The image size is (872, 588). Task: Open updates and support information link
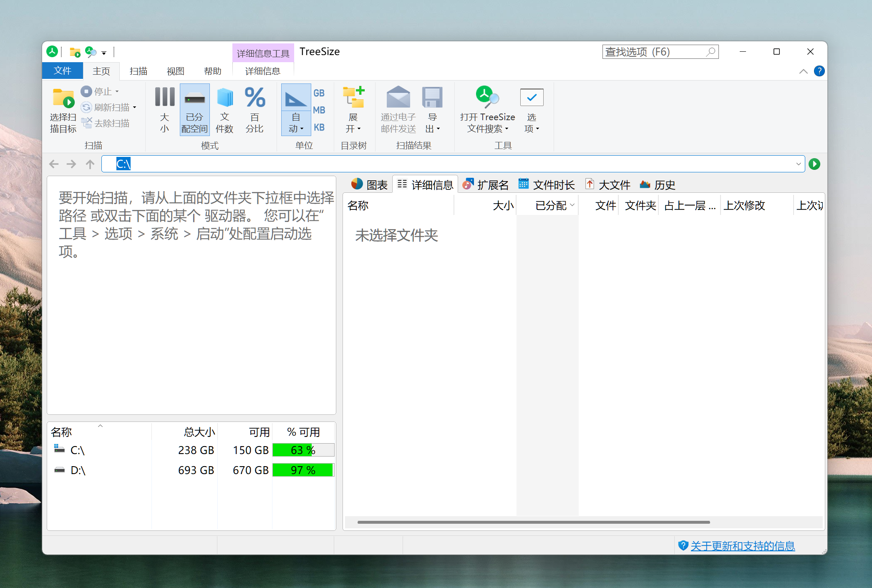(743, 546)
